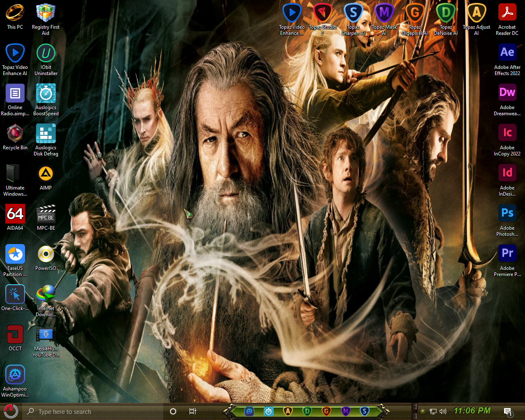525x420 pixels.
Task: Launch Topaz Adjust AI from taskbar
Action: (288, 411)
